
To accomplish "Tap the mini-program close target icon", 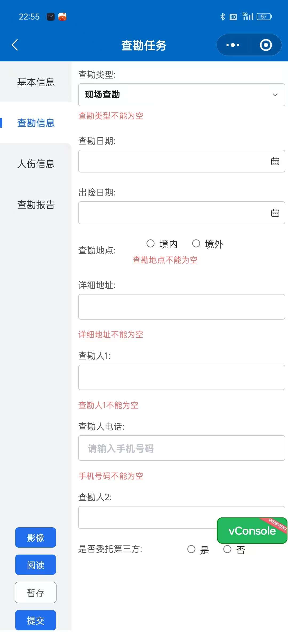I will pyautogui.click(x=266, y=45).
